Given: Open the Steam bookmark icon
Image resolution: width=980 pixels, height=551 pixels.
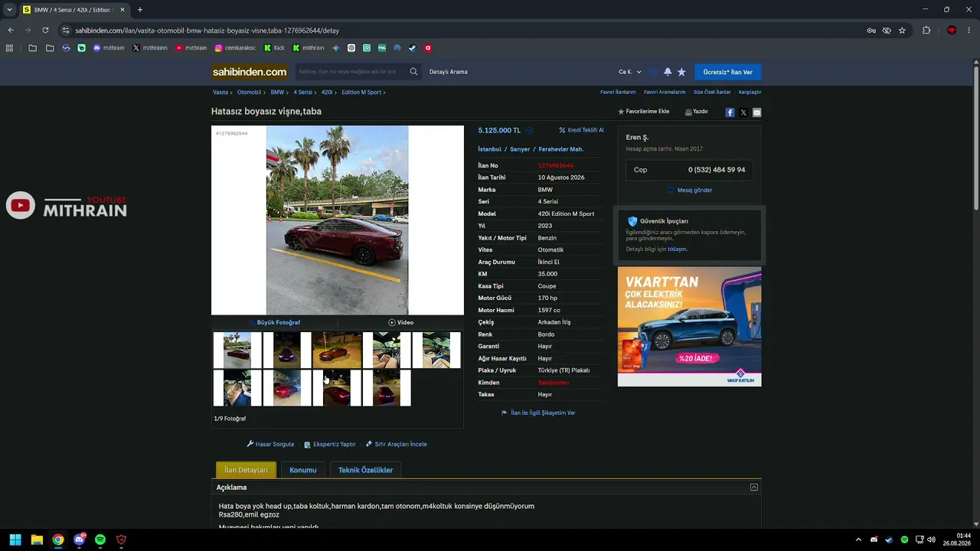Looking at the screenshot, I should (412, 48).
